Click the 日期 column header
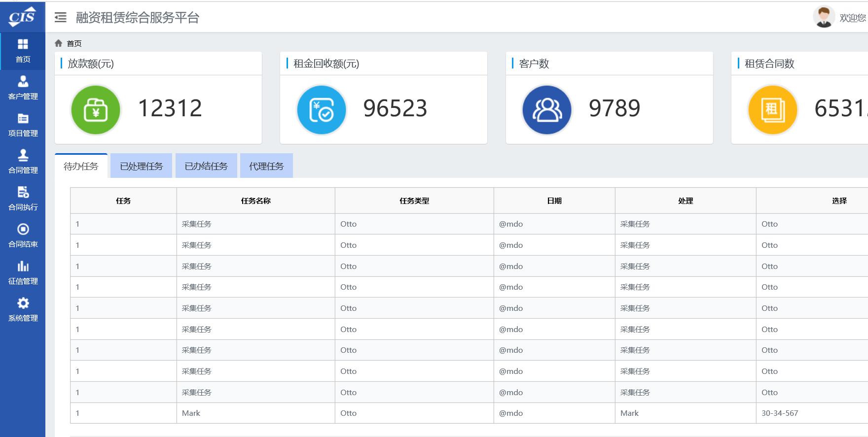The image size is (868, 437). (x=554, y=201)
